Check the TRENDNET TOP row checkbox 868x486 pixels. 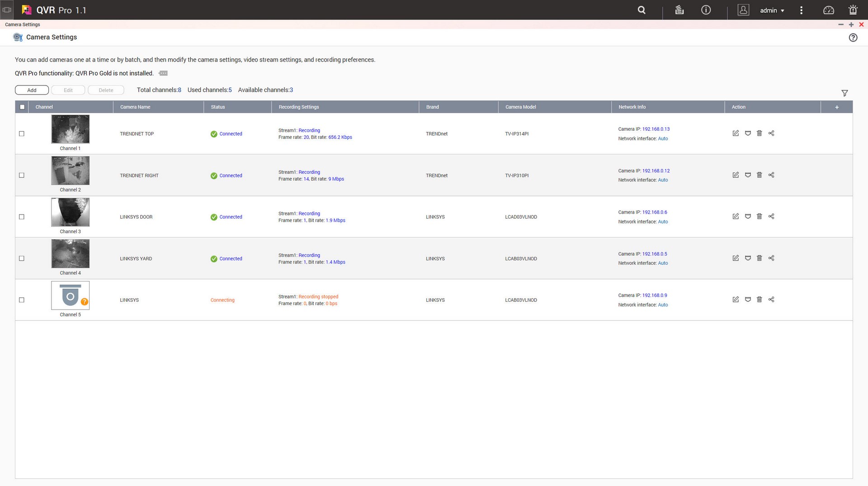[x=22, y=133]
